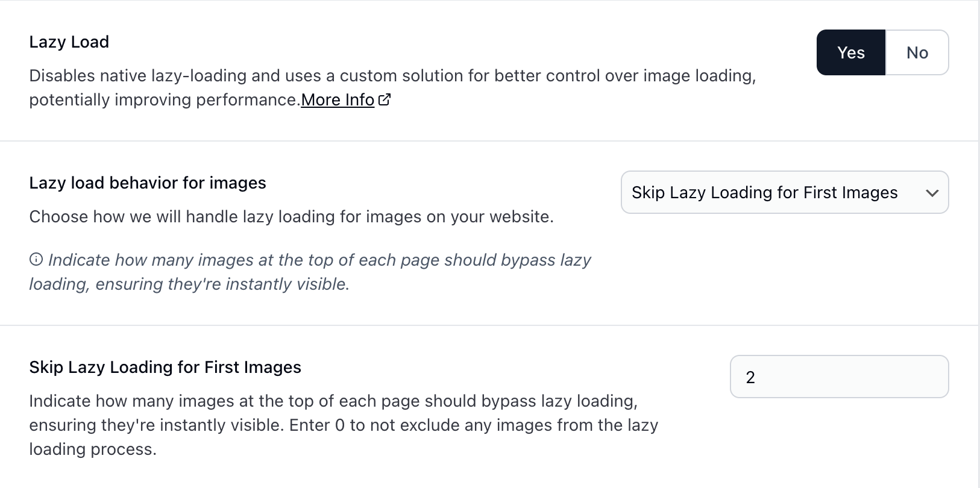Click the info circle icon before the hint
The width and height of the screenshot is (980, 488).
click(36, 260)
